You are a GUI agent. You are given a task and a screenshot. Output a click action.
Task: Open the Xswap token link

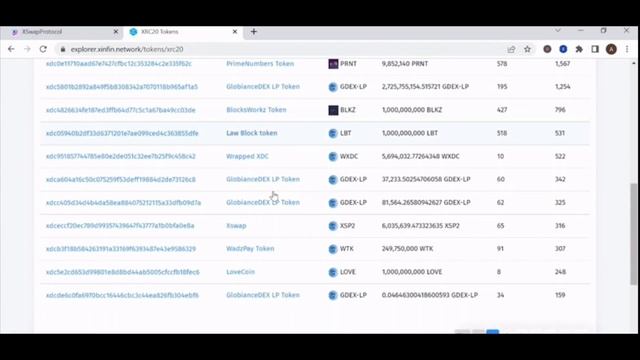[x=236, y=226]
